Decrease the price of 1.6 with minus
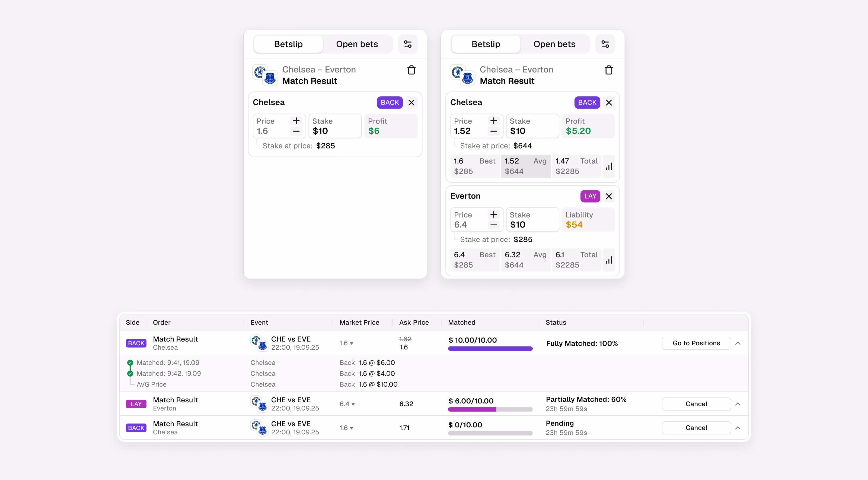Screen dimensions: 868x480 [296, 131]
